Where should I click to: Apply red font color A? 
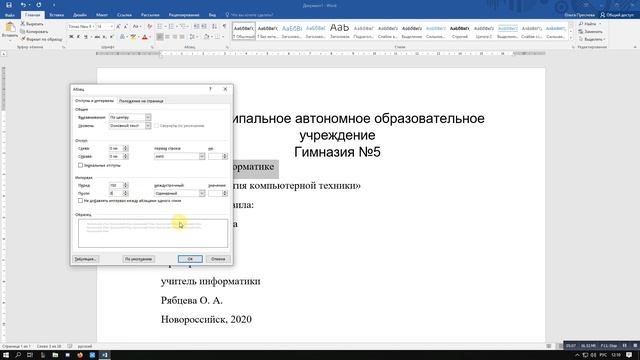pos(144,37)
